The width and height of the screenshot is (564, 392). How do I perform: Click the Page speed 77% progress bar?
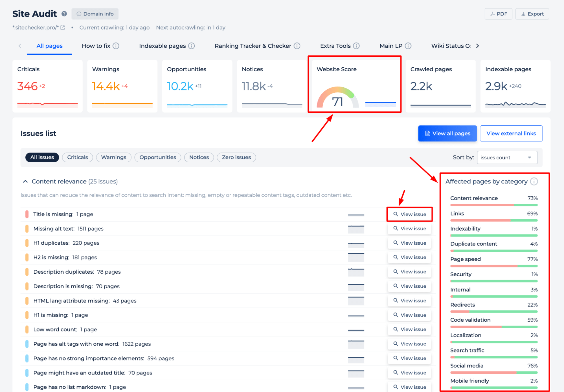[x=494, y=266]
